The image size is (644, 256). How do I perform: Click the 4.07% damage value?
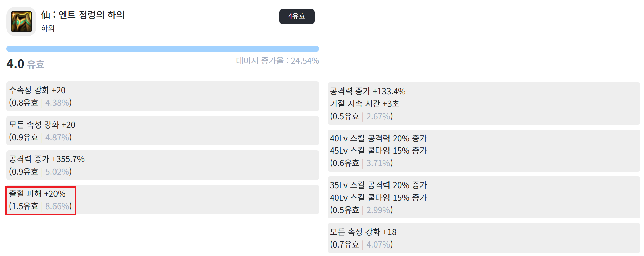point(378,244)
